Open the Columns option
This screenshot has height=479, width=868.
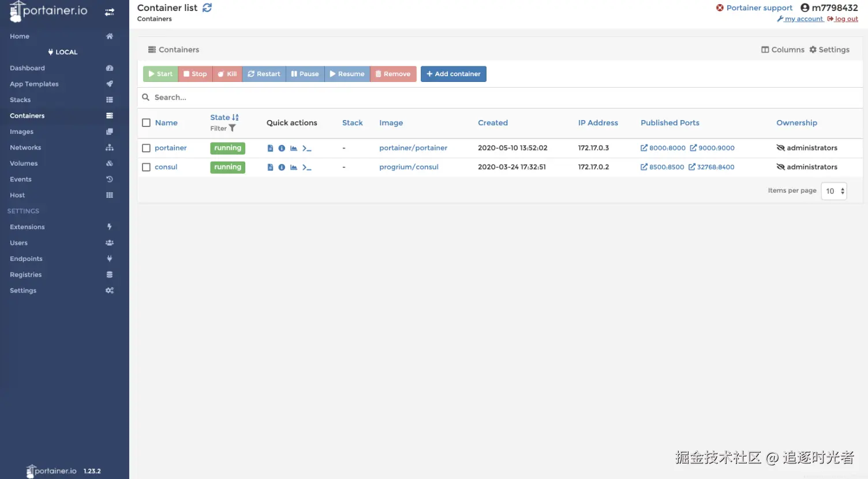(x=783, y=50)
